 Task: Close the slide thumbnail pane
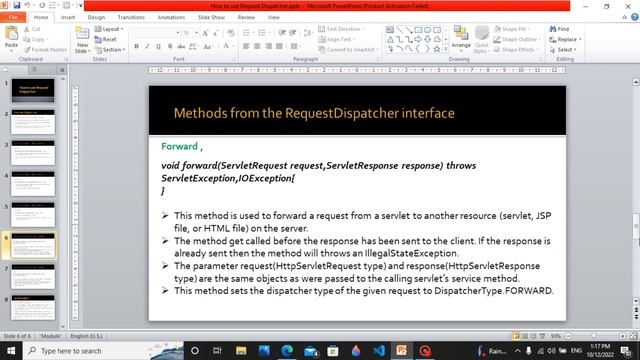62,70
